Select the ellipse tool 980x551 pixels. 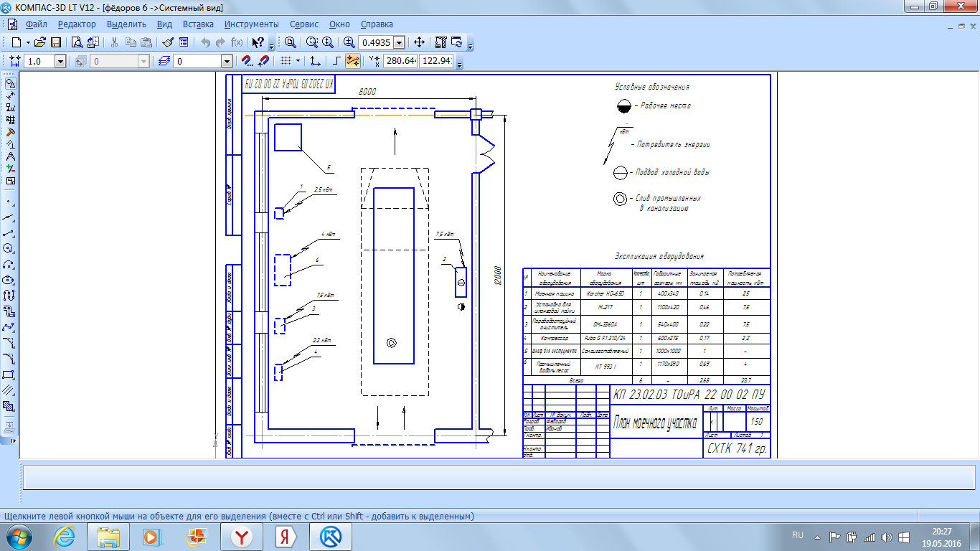(9, 280)
